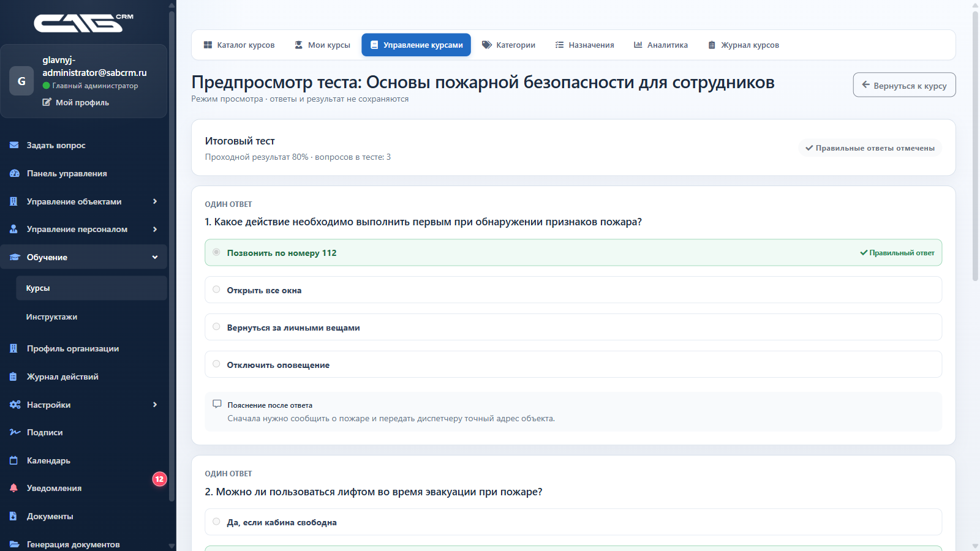Click the building icon for Управление объектами
The image size is (980, 551).
(x=14, y=201)
